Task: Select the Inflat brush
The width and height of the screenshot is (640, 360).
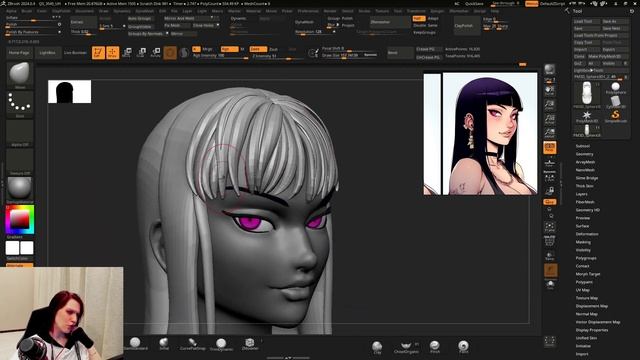Action: (x=164, y=344)
